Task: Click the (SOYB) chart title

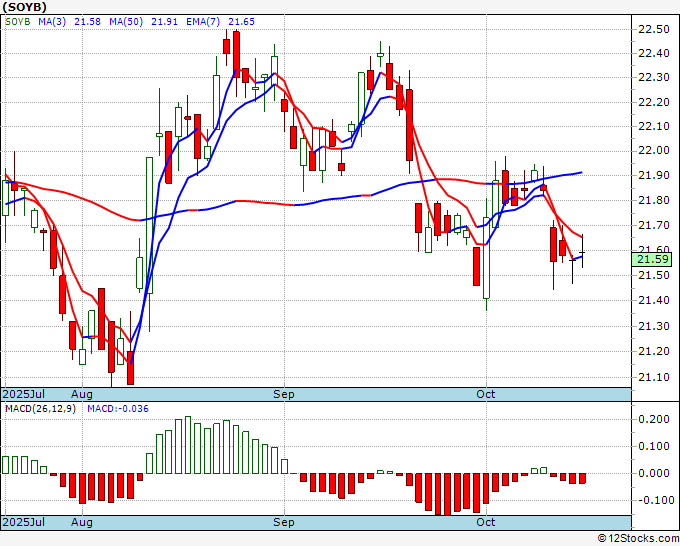Action: (25, 7)
